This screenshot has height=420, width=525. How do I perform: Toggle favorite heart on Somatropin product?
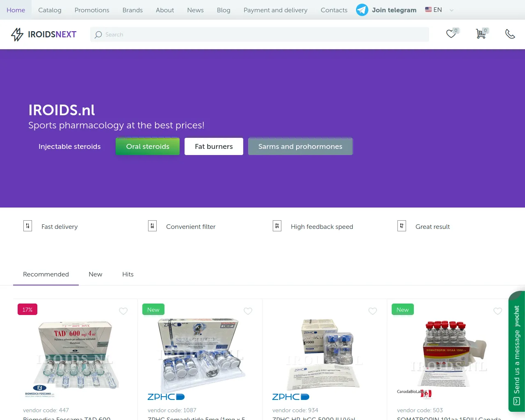point(498,311)
